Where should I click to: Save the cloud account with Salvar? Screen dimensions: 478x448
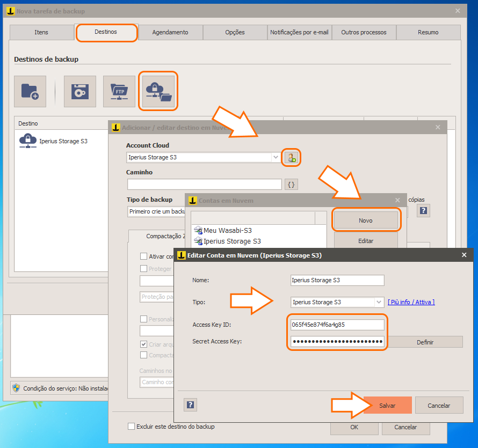pyautogui.click(x=387, y=406)
